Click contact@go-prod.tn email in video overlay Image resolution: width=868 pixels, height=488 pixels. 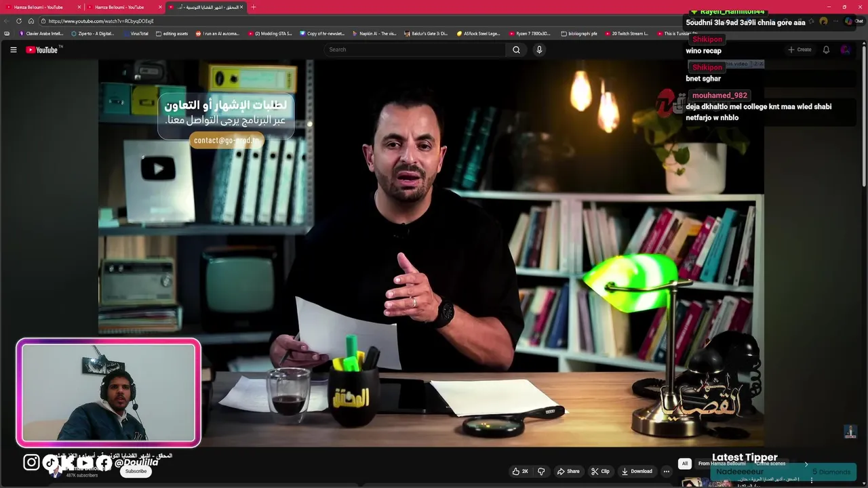226,140
